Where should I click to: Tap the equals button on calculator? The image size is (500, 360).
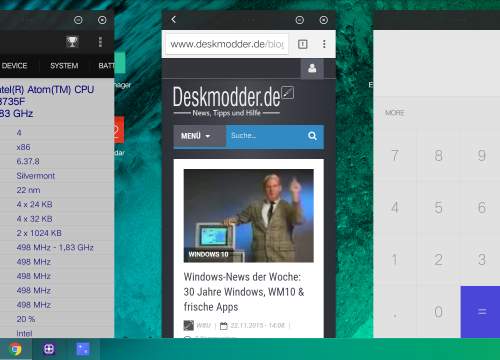(x=480, y=312)
